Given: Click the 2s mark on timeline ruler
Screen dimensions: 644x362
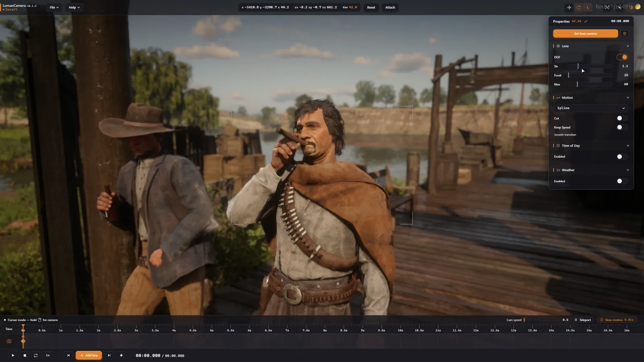Looking at the screenshot, I should (99, 330).
